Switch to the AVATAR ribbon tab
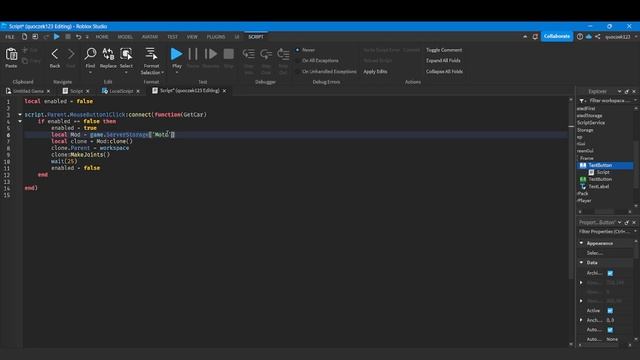Screen dimensions: 640x360 click(x=150, y=37)
